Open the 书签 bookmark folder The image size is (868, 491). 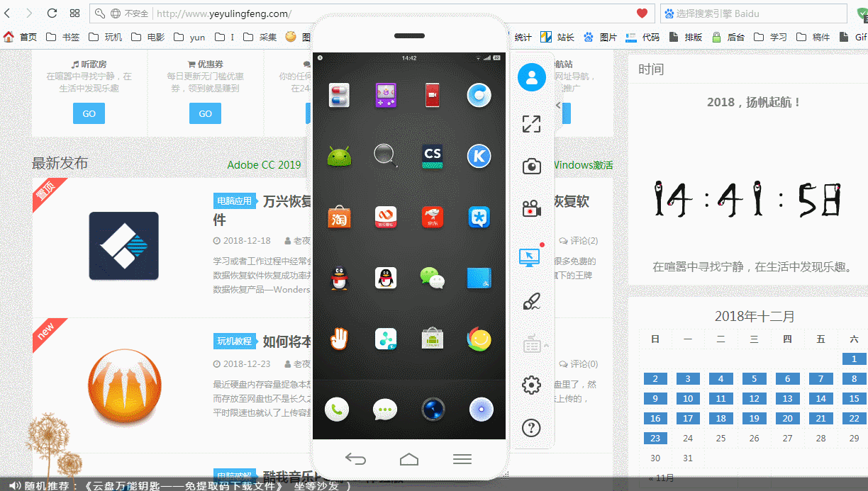pos(62,38)
